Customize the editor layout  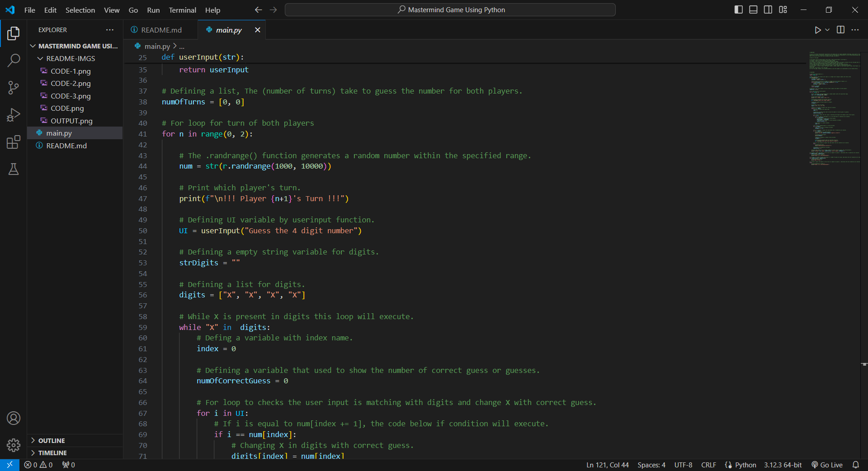[x=783, y=10]
